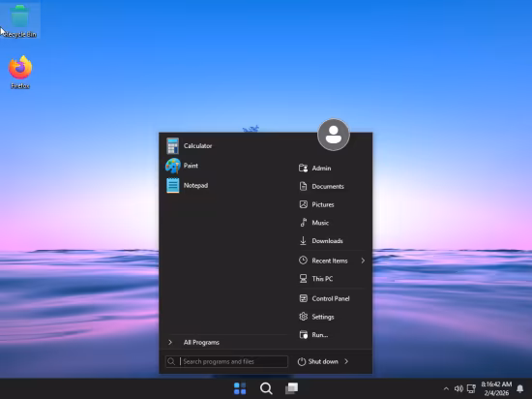Click the Shut down button label
Screen dimensions: 532x399
tap(323, 361)
